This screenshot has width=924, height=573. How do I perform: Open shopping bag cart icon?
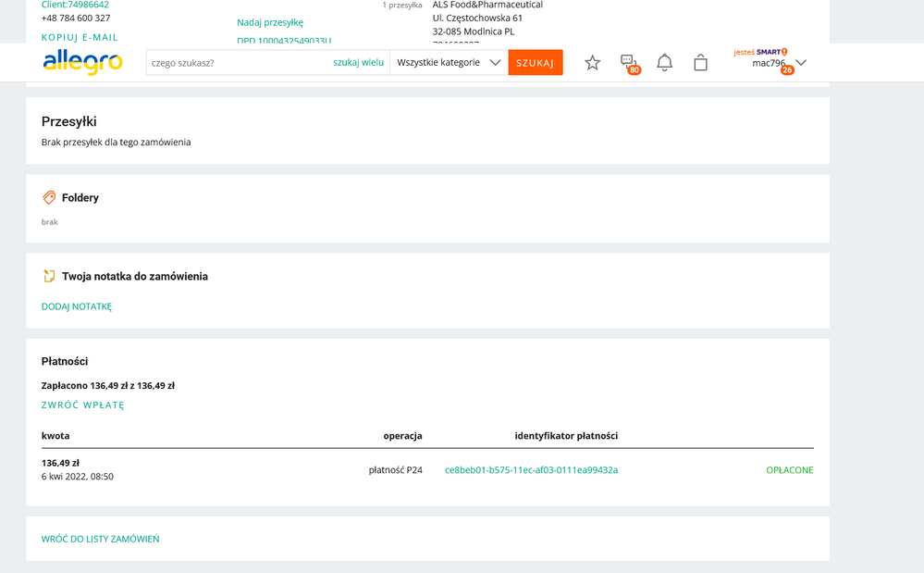click(x=700, y=62)
